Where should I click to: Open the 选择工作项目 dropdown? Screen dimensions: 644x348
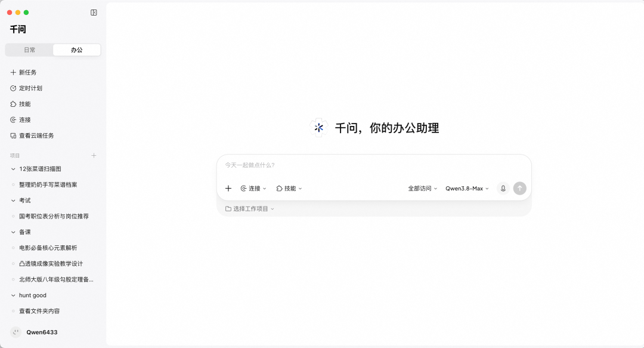tap(250, 209)
